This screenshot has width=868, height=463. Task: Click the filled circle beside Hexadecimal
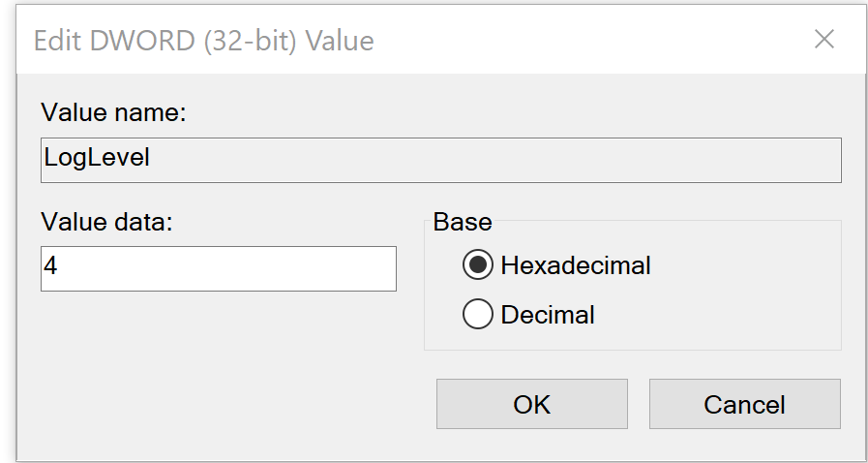coord(478,264)
